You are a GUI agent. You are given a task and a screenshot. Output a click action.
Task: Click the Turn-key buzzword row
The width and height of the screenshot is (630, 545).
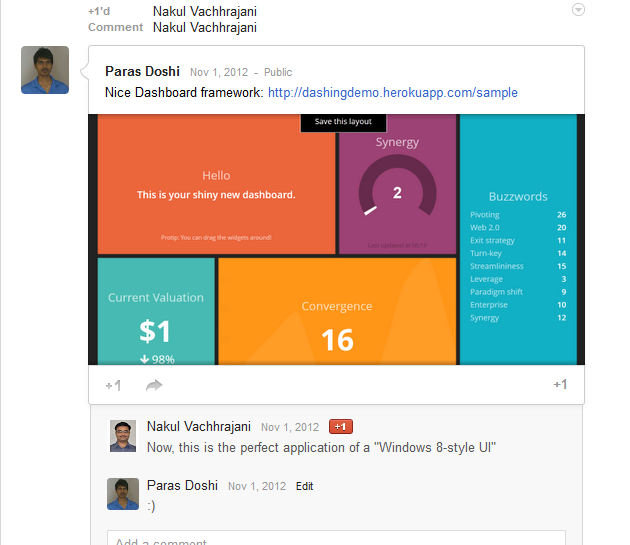518,253
